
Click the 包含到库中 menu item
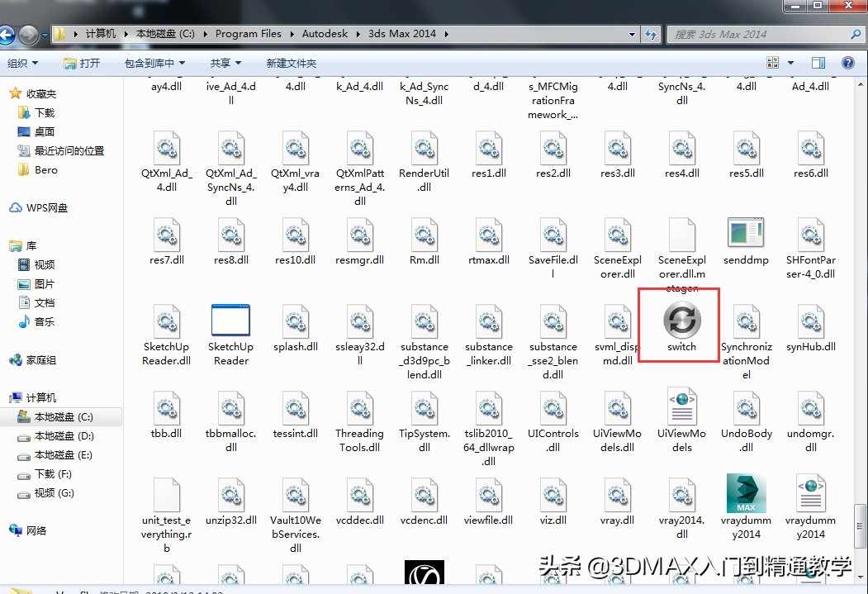[154, 63]
